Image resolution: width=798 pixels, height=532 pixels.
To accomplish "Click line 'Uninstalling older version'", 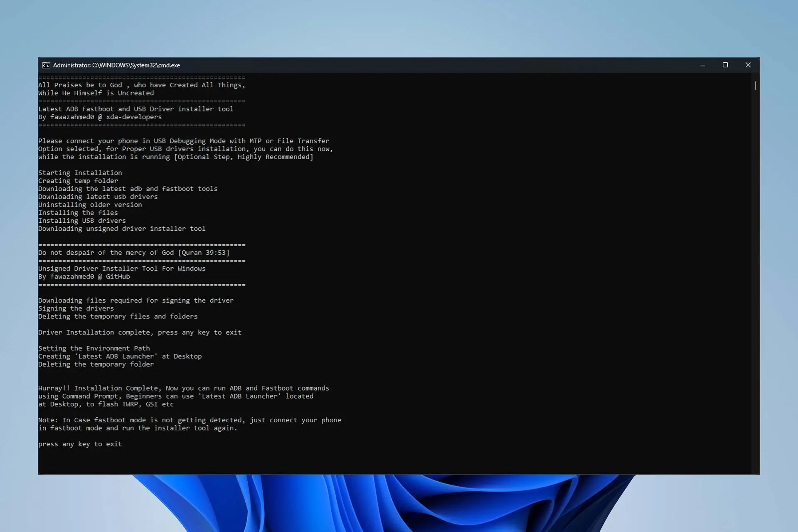I will tap(90, 205).
